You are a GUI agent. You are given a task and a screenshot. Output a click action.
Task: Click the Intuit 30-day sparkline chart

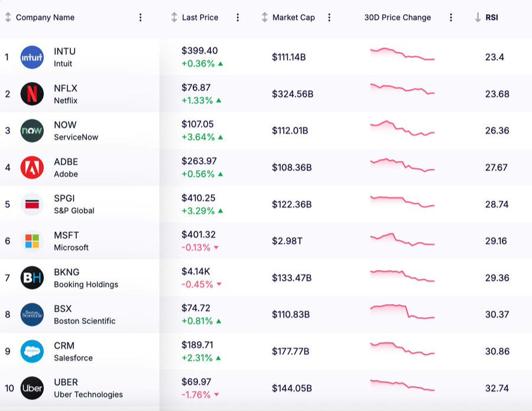[x=403, y=54]
